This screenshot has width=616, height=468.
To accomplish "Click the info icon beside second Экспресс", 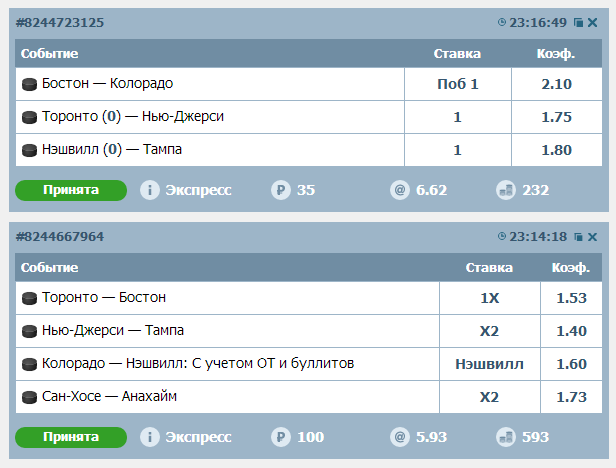I will click(x=150, y=437).
